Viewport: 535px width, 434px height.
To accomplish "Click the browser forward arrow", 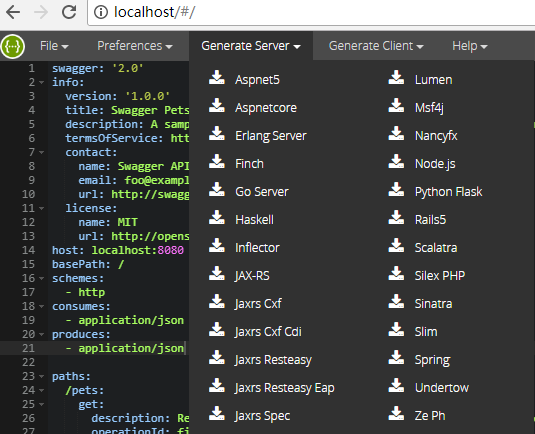I will pyautogui.click(x=41, y=12).
